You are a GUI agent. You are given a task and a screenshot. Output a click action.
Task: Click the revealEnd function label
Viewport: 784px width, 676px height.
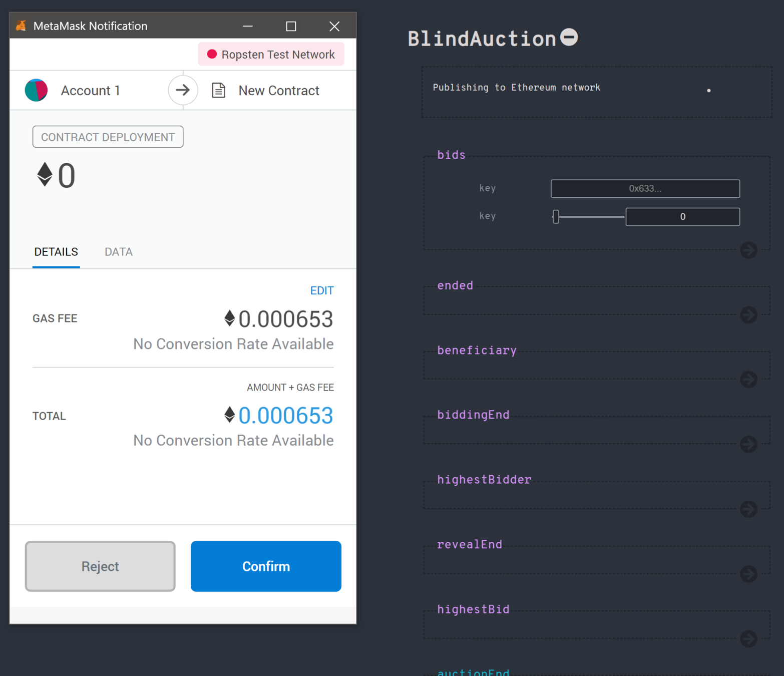[469, 544]
